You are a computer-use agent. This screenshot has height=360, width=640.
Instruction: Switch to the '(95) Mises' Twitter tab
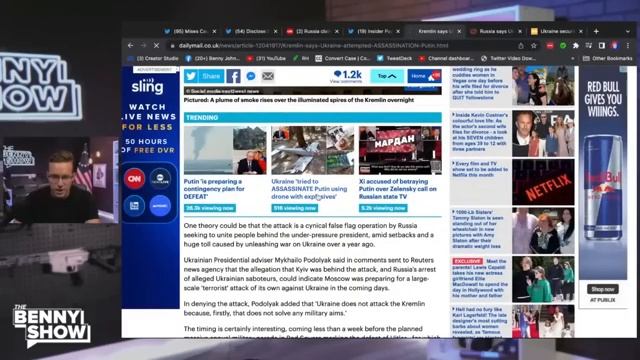click(187, 31)
